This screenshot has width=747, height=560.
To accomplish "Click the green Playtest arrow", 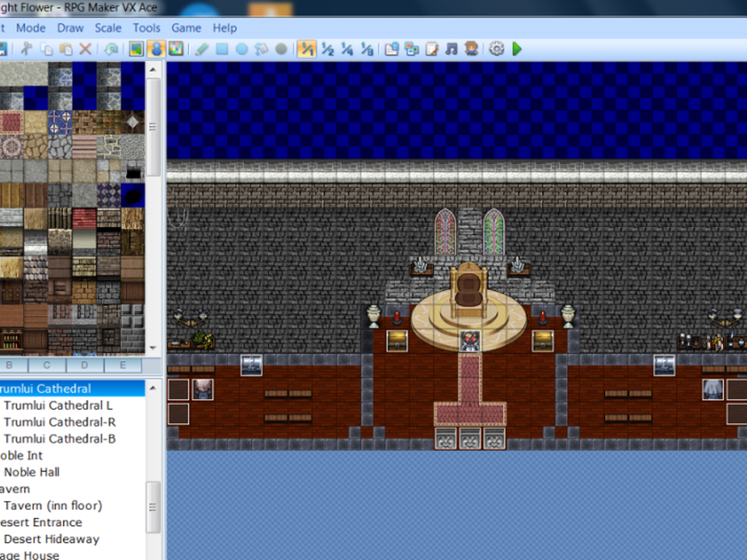I will (517, 49).
